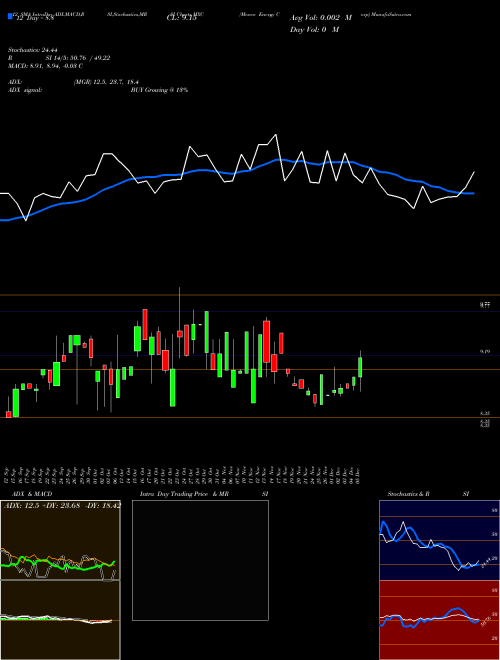Click the '12 Sep' date axis label
Screen dimensions: 500x660
(8, 475)
